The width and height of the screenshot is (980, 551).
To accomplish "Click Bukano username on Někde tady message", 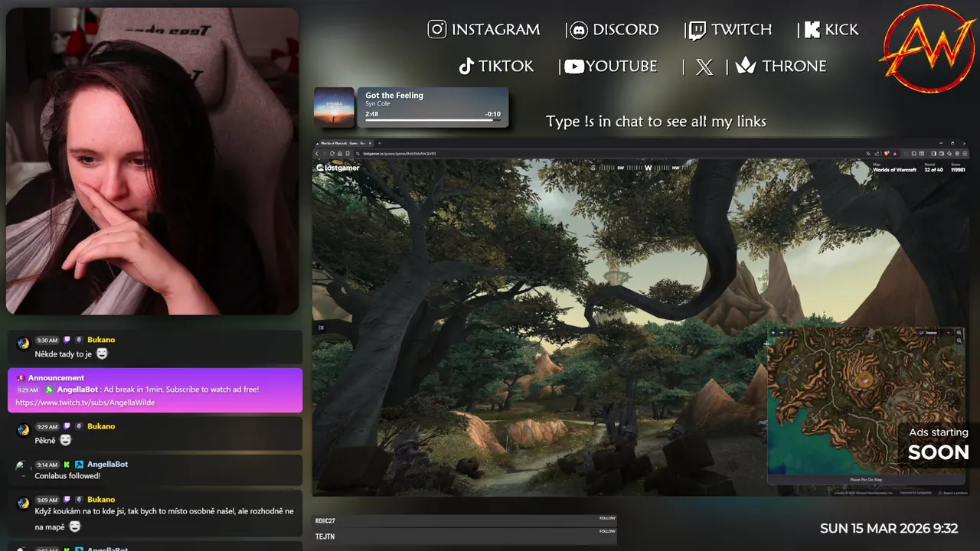I will pos(101,340).
